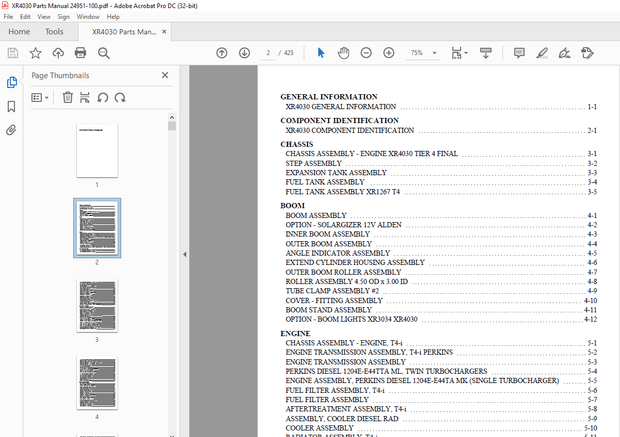The width and height of the screenshot is (620, 437).
Task: Switch to the Home tab
Action: click(x=19, y=32)
